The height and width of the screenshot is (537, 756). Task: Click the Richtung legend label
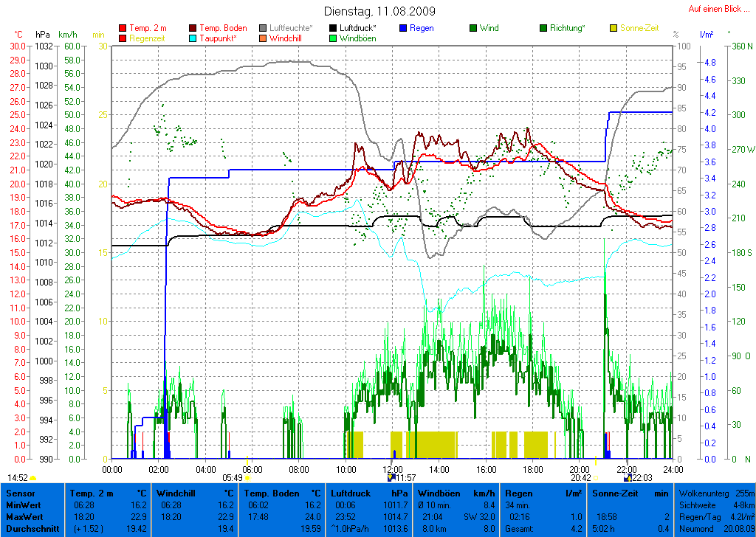point(568,28)
